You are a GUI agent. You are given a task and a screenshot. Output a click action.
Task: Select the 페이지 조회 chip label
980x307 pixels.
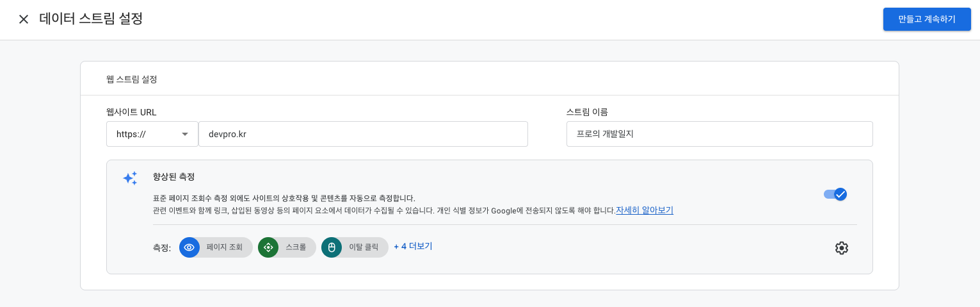coord(224,247)
